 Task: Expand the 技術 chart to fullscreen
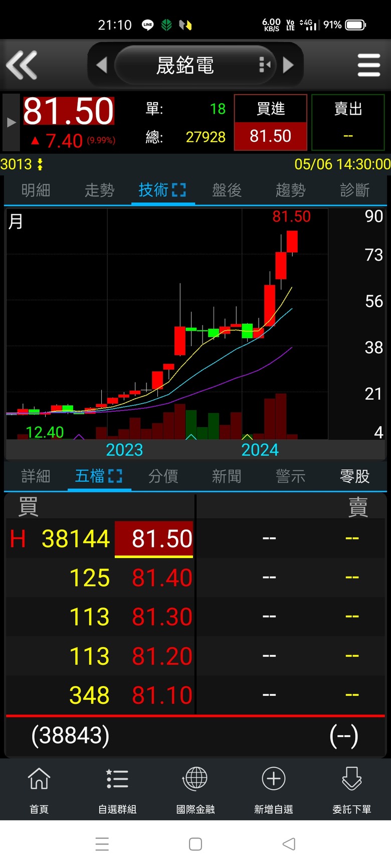click(179, 190)
